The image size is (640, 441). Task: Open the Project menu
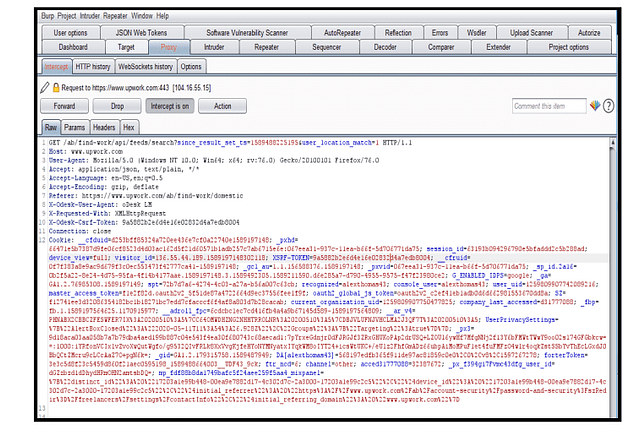click(67, 16)
